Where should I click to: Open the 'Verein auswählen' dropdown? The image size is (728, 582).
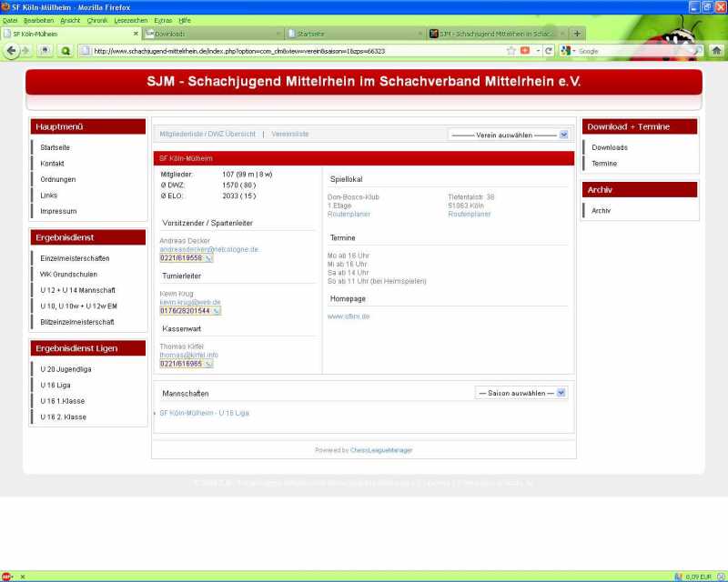tap(511, 135)
